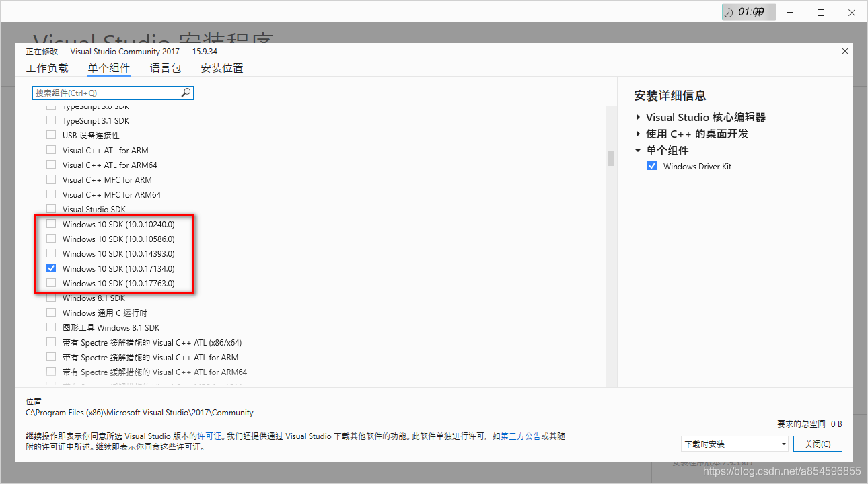Check Windows 10 SDK (10.0.14393.0)
The image size is (868, 484).
(51, 253)
